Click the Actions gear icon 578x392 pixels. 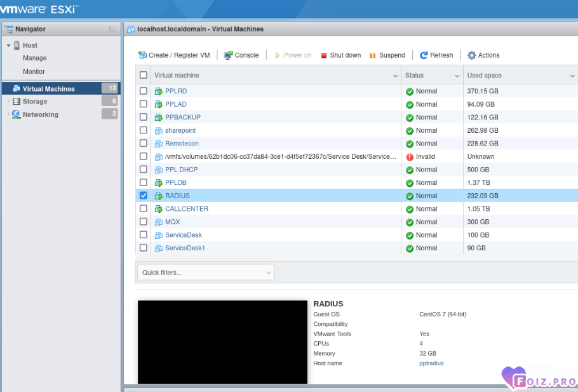pyautogui.click(x=471, y=55)
